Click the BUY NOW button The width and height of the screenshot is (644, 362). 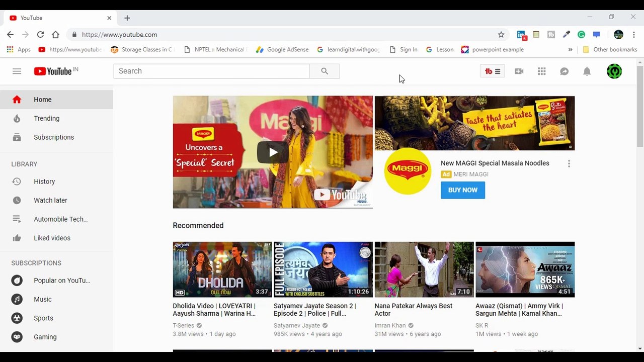tap(463, 190)
